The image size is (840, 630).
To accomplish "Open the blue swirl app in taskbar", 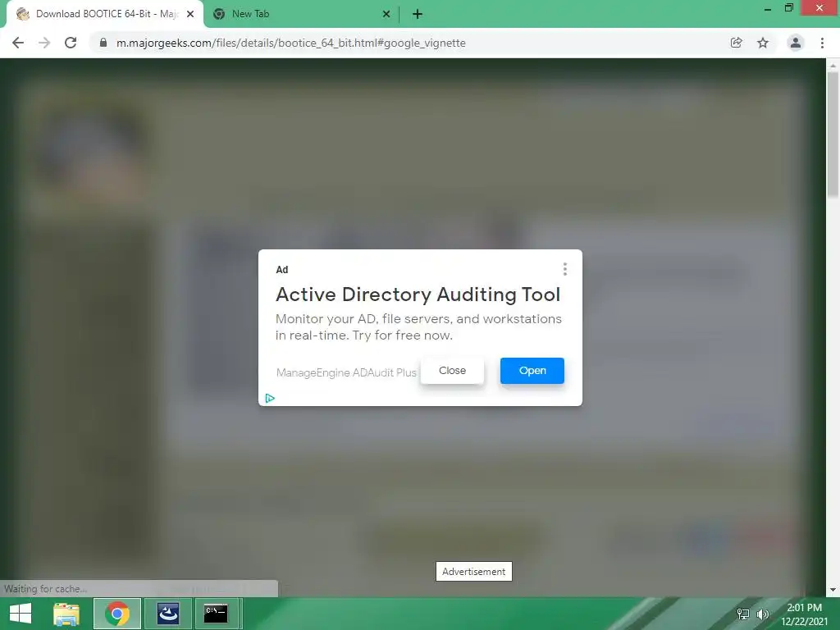I will pyautogui.click(x=167, y=614).
